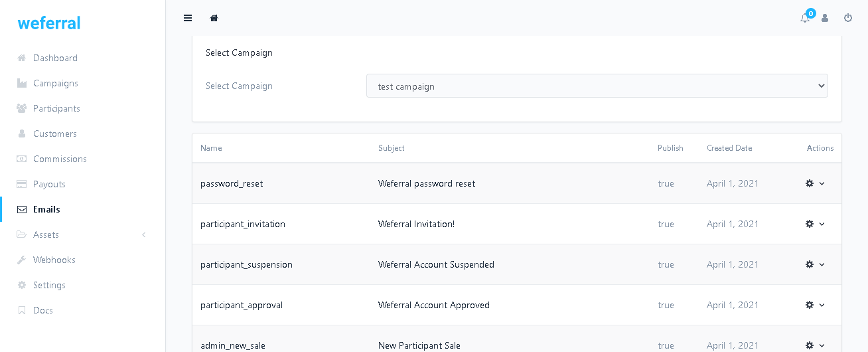Open Commissions in the sidebar

point(60,159)
